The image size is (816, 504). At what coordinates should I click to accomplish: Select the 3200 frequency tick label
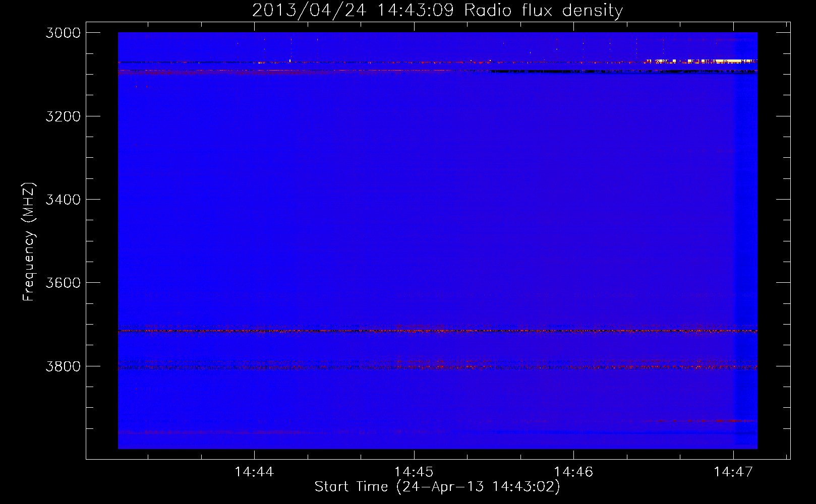63,116
